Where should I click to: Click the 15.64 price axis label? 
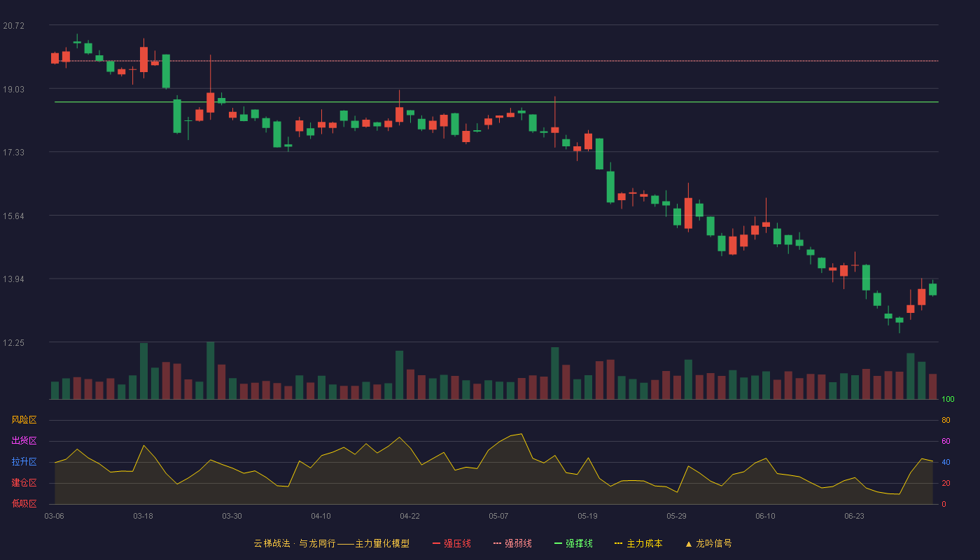pos(13,216)
